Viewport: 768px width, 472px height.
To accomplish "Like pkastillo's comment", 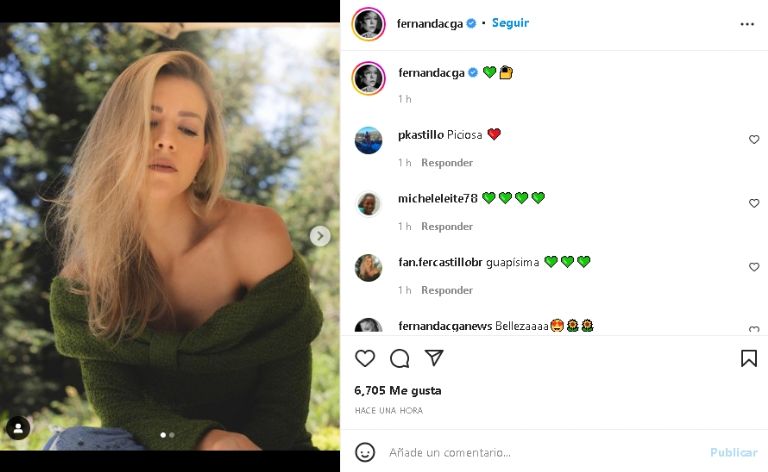I will (754, 140).
